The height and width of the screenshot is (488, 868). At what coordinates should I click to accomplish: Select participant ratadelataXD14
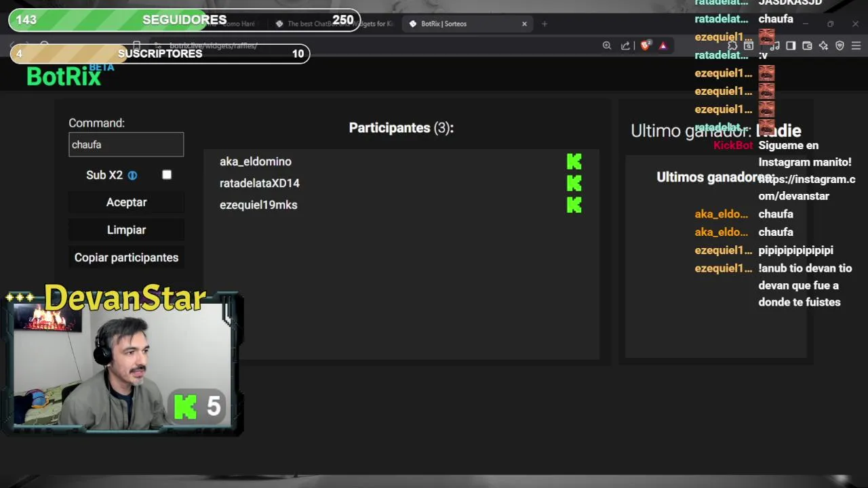(260, 183)
